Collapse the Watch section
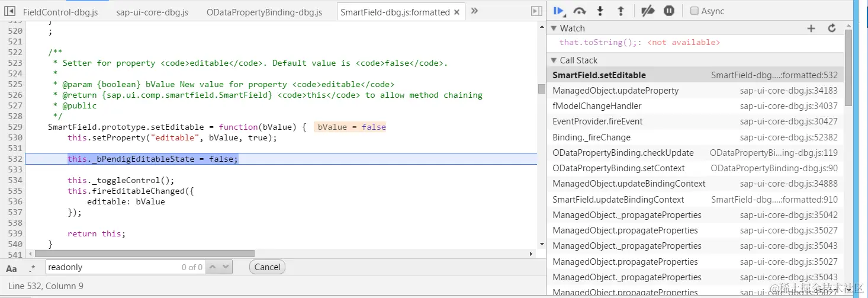Image resolution: width=868 pixels, height=298 pixels. (554, 28)
